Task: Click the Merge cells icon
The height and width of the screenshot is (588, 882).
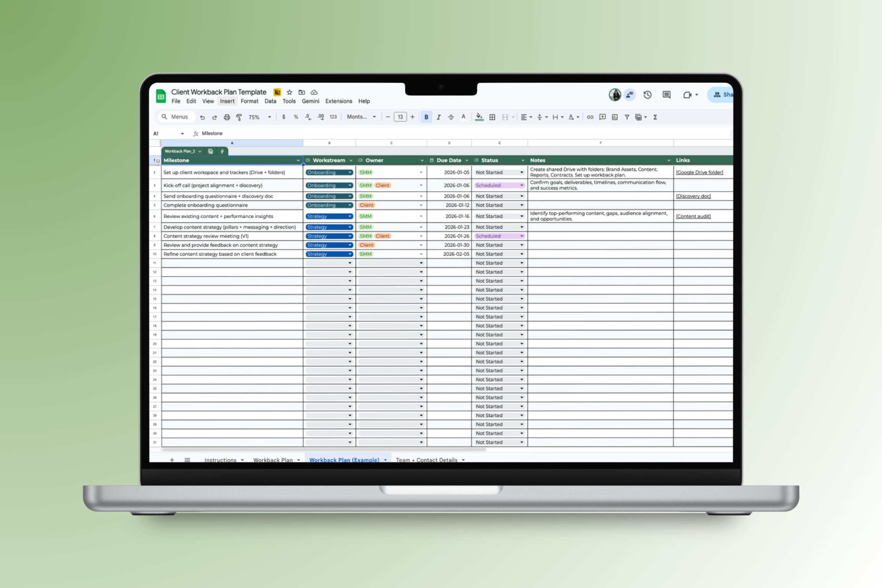Action: (505, 117)
